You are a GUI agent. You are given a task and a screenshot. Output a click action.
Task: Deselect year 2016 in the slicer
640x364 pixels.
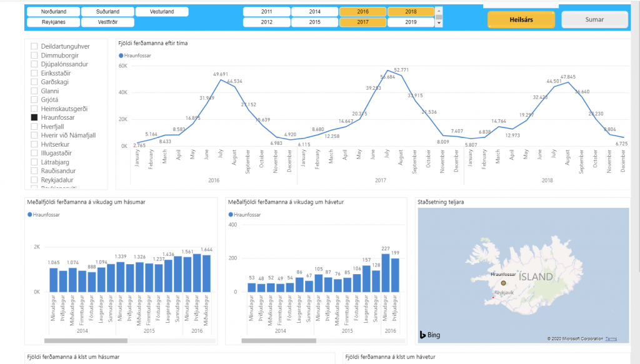363,12
